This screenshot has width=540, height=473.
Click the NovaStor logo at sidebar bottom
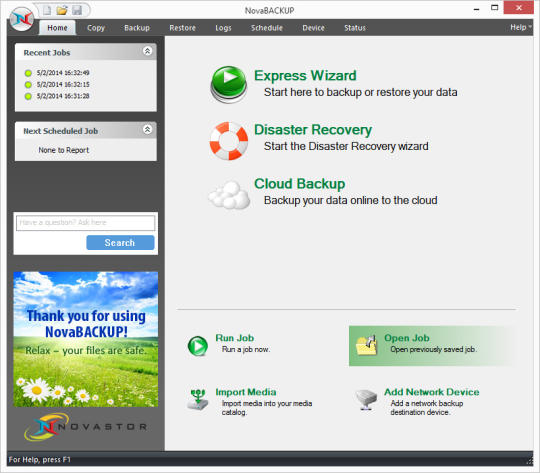[86, 427]
